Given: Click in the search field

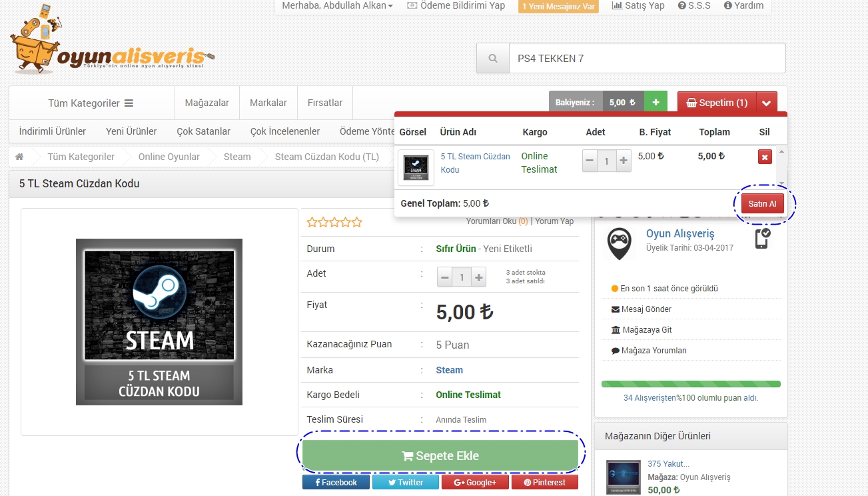Looking at the screenshot, I should pos(647,59).
